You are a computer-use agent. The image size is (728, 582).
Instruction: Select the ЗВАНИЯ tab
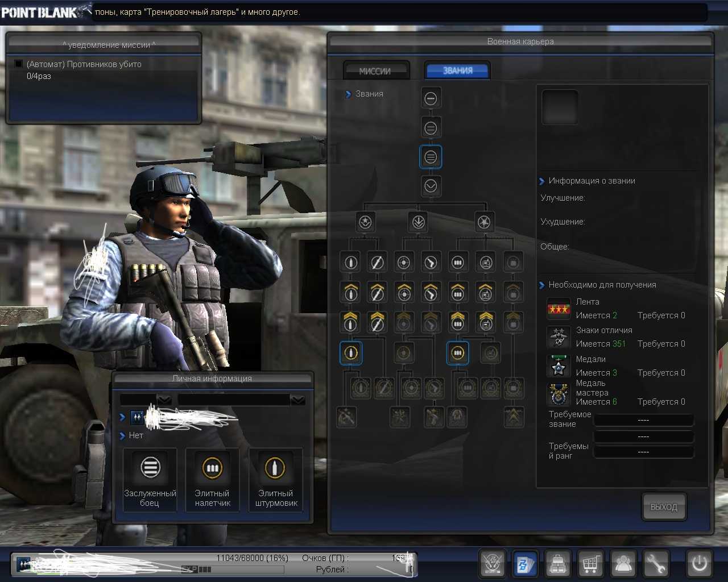(x=457, y=71)
